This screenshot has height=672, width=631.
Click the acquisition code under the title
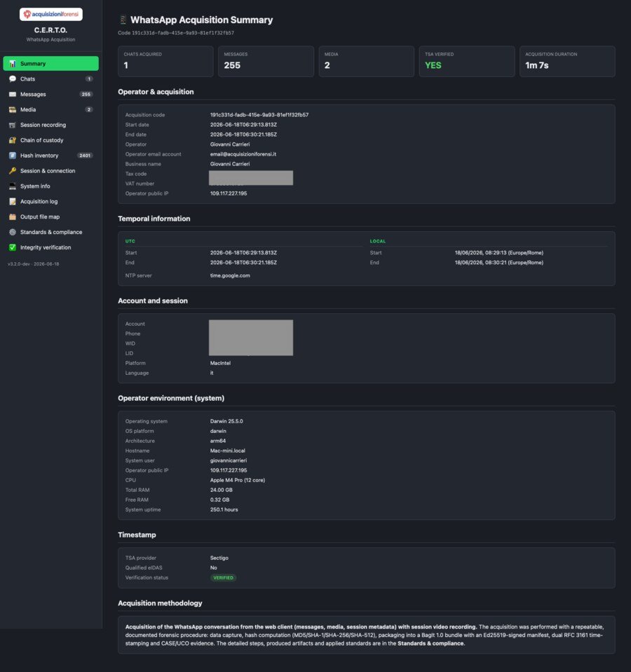pyautogui.click(x=182, y=33)
